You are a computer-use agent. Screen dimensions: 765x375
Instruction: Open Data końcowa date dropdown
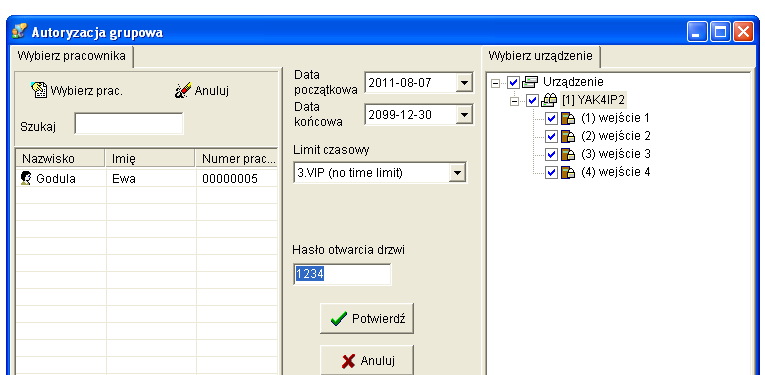(464, 115)
